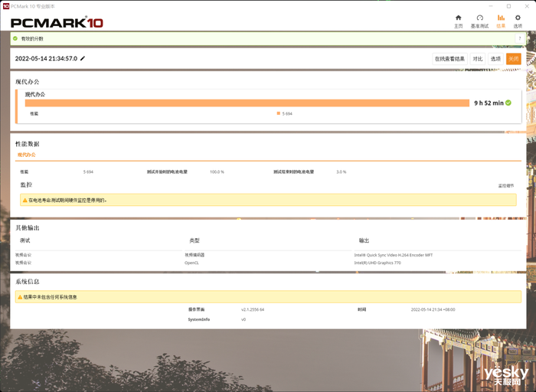Image resolution: width=536 pixels, height=392 pixels.
Task: Click the orange 5 694 legend swatch
Action: click(x=278, y=113)
